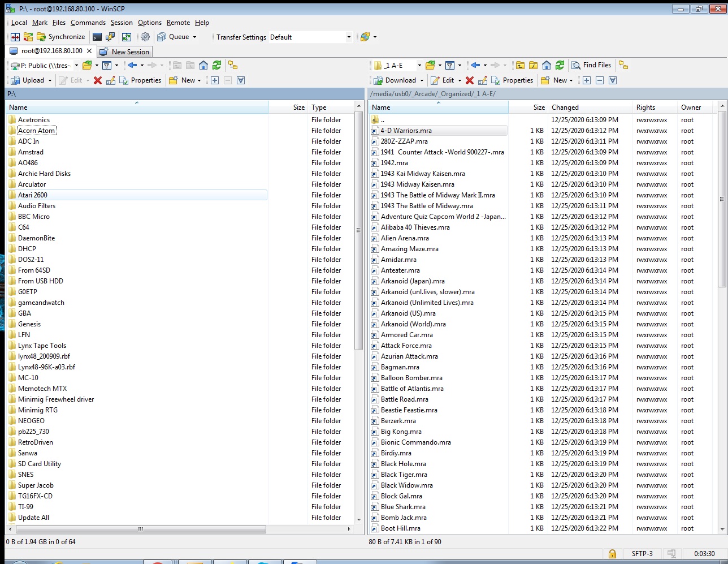
Task: Click the Synchronize button in the toolbar
Action: coord(61,37)
